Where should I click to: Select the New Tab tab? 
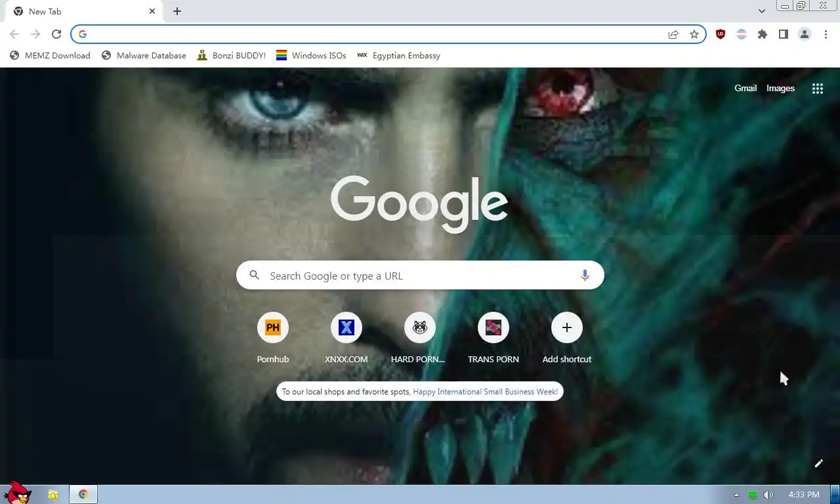[83, 11]
